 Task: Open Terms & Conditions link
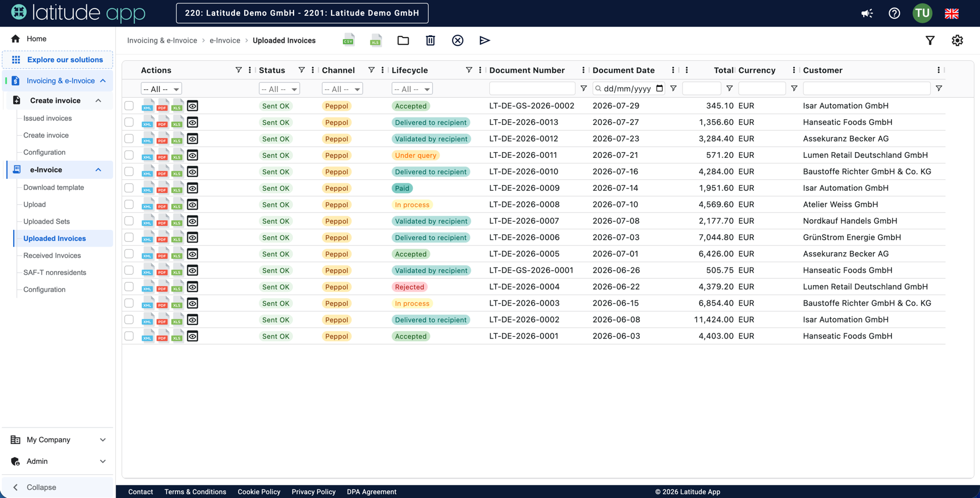point(195,492)
